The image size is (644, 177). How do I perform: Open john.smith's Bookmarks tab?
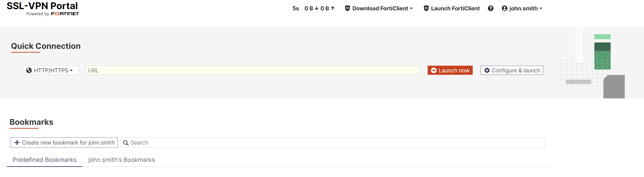(x=121, y=160)
